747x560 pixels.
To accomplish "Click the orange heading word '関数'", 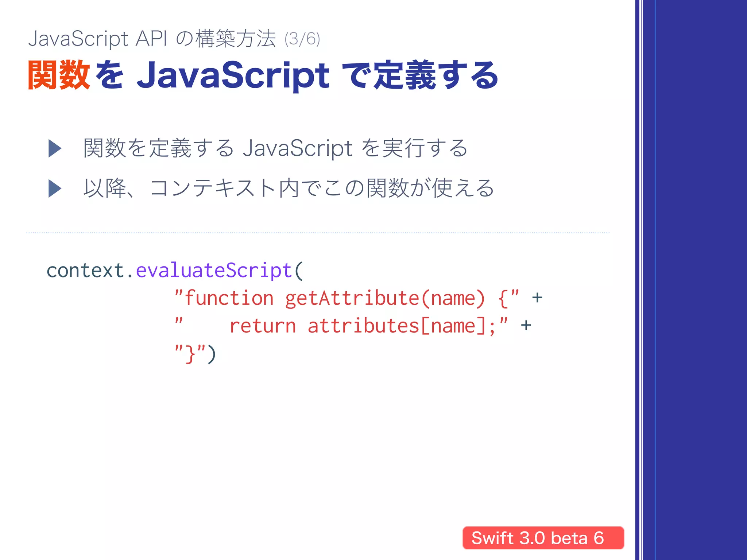I will click(59, 75).
